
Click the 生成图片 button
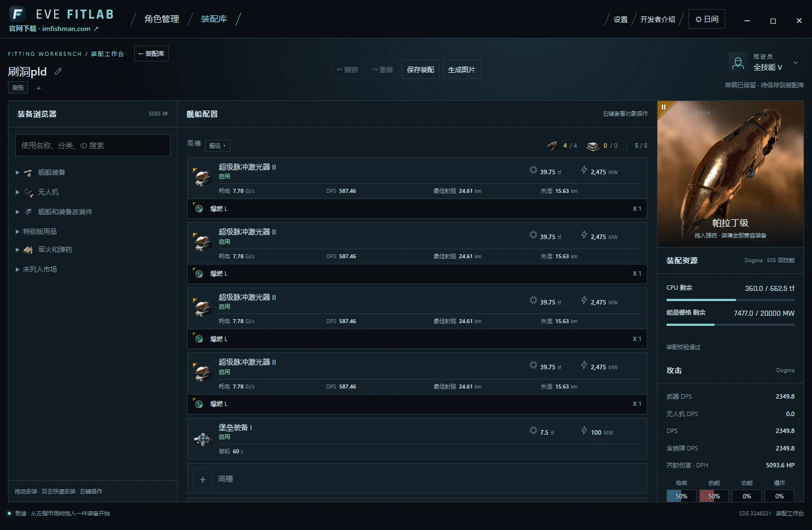pos(461,70)
